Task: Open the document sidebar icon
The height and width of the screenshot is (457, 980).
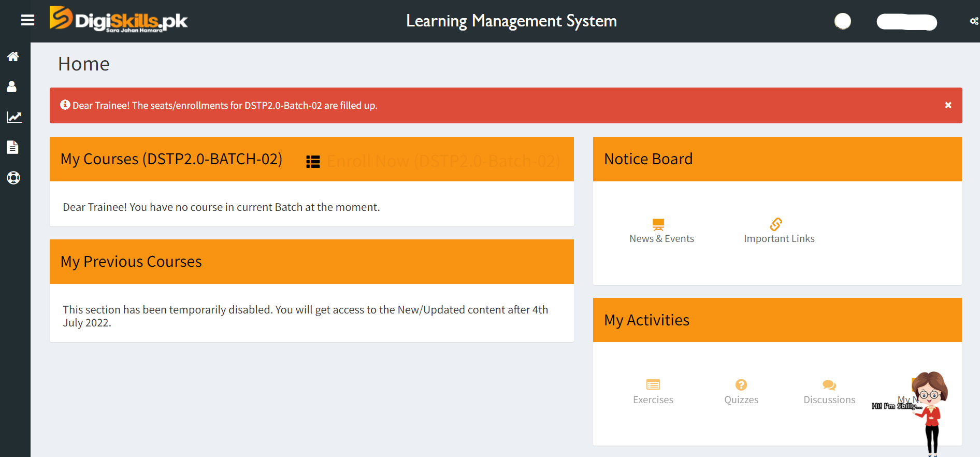Action: (x=12, y=148)
